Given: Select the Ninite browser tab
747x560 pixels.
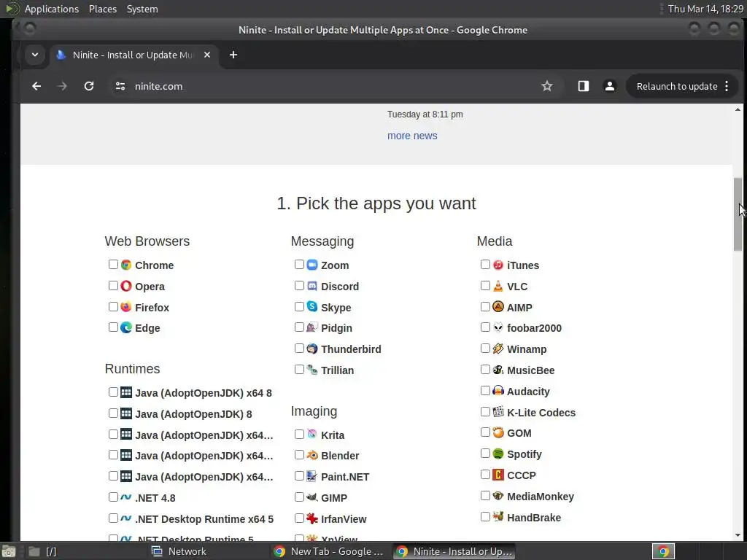Looking at the screenshot, I should [133, 55].
